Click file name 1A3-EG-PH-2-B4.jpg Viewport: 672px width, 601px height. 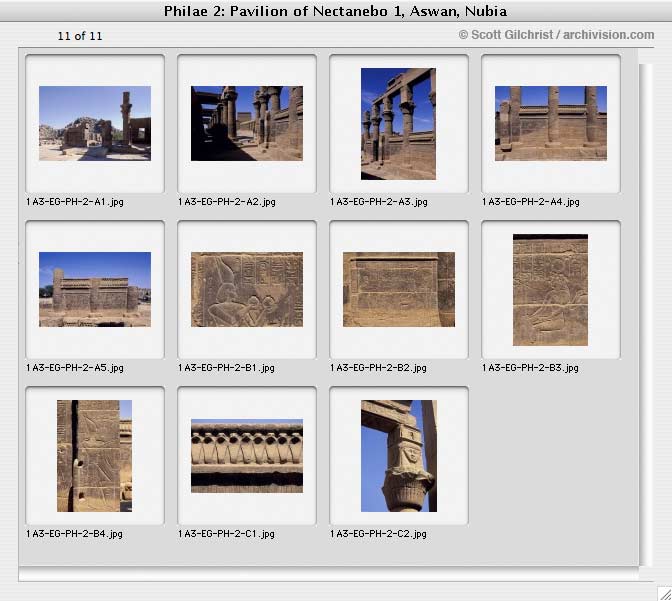pyautogui.click(x=75, y=534)
